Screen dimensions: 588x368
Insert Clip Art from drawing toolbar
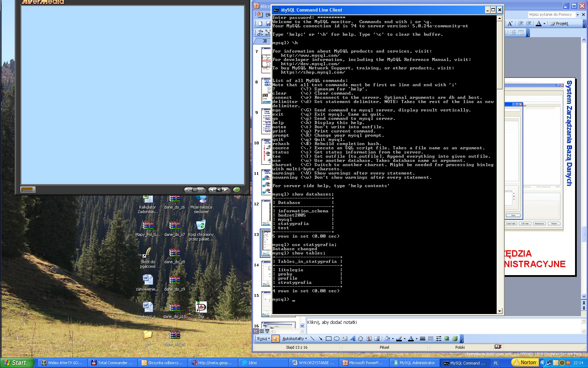(369, 339)
